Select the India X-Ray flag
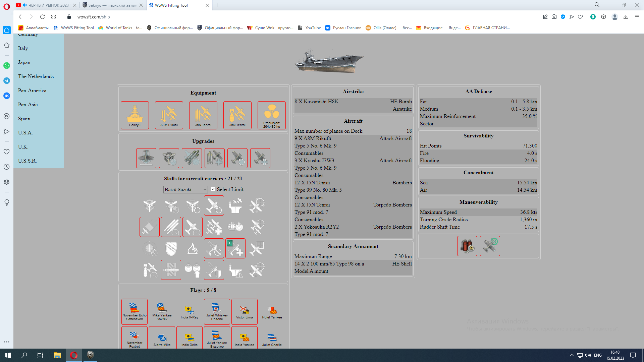 click(190, 312)
